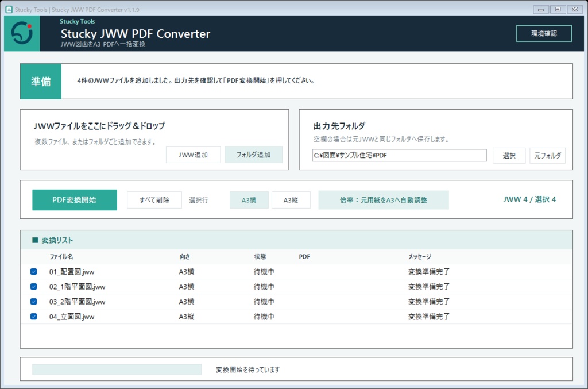Screen dimensions: 588x389
Task: Select the A3横 orientation button
Action: pos(249,200)
